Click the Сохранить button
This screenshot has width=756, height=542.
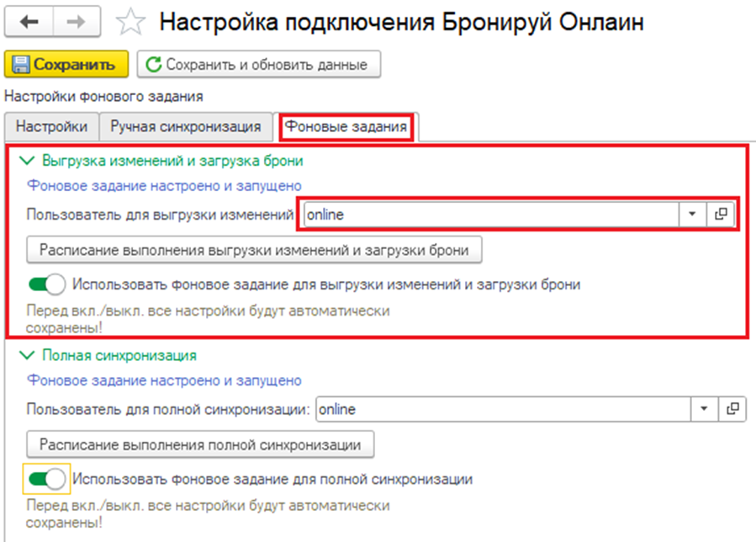66,64
